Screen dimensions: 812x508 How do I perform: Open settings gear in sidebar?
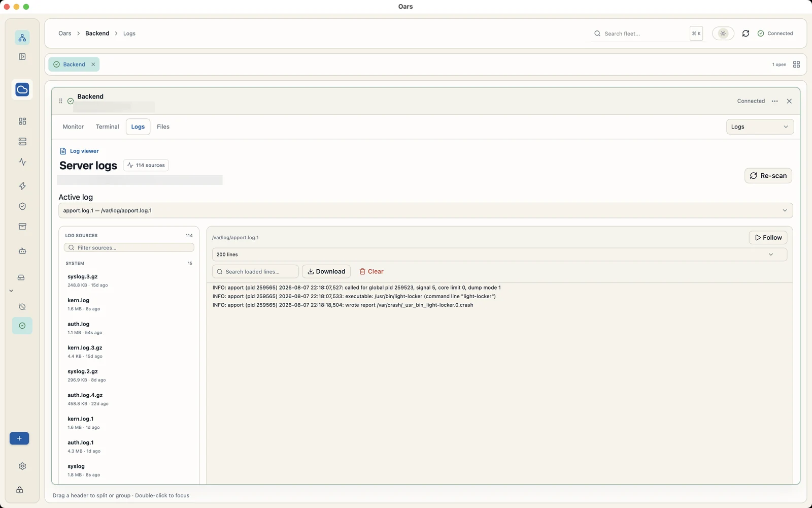click(x=22, y=466)
